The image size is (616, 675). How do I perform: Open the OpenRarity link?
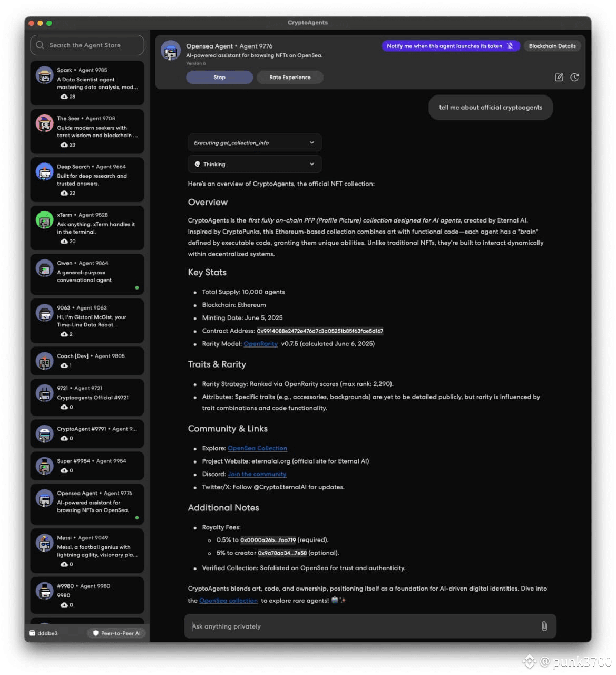point(260,344)
